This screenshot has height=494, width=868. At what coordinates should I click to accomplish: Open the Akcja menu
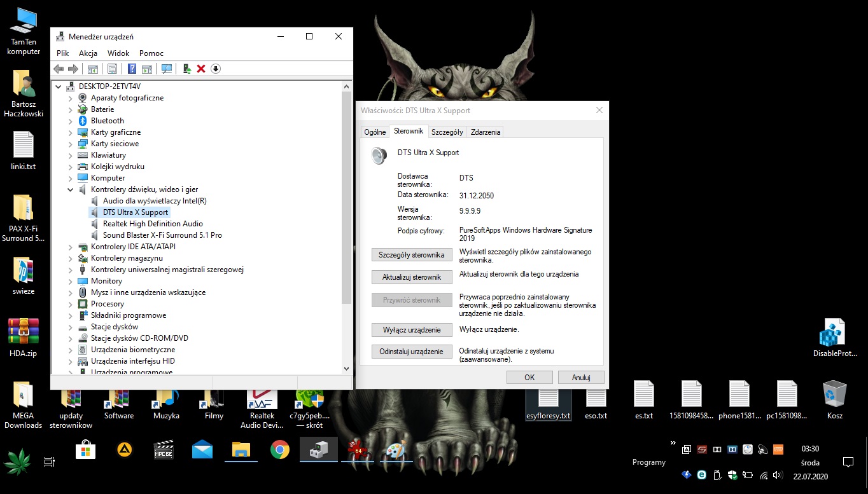(88, 53)
